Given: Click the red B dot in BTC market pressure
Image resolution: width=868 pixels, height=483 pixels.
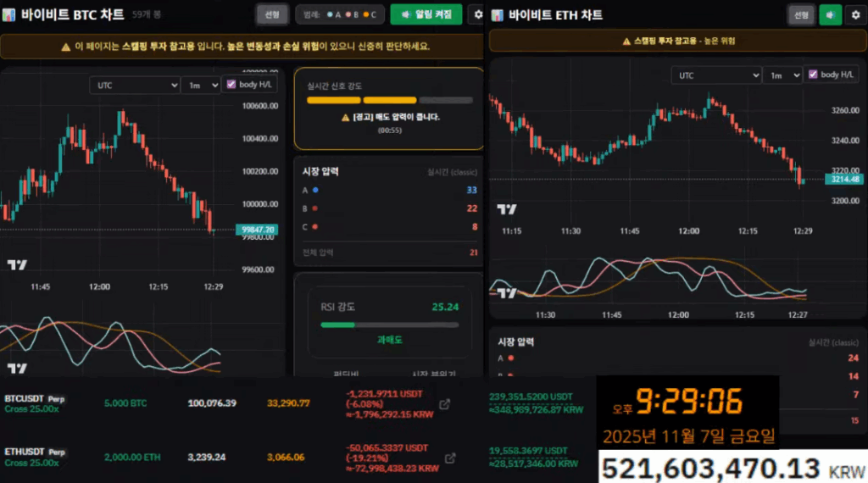Looking at the screenshot, I should pyautogui.click(x=315, y=208).
